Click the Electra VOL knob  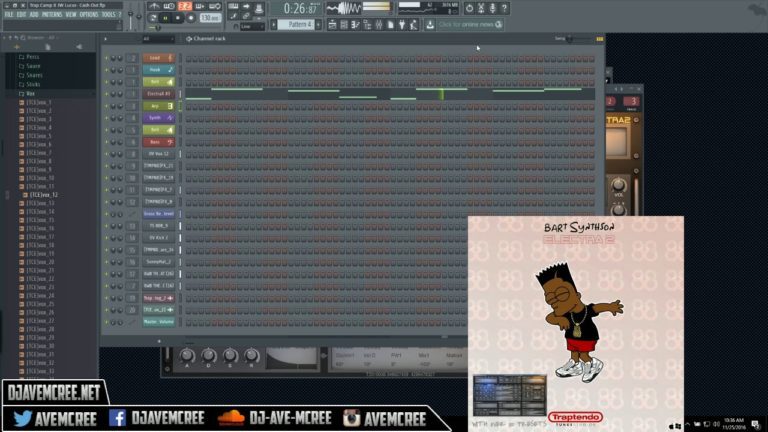click(x=618, y=186)
